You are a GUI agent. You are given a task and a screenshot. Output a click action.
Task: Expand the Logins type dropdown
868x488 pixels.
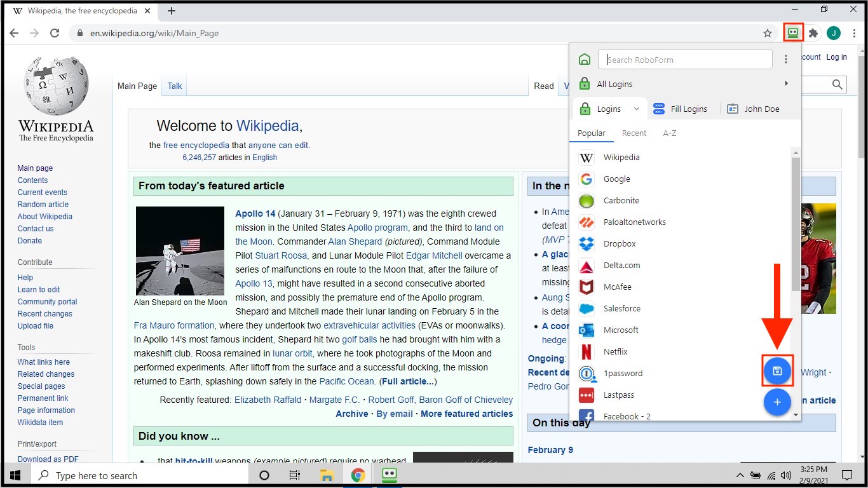[x=636, y=109]
